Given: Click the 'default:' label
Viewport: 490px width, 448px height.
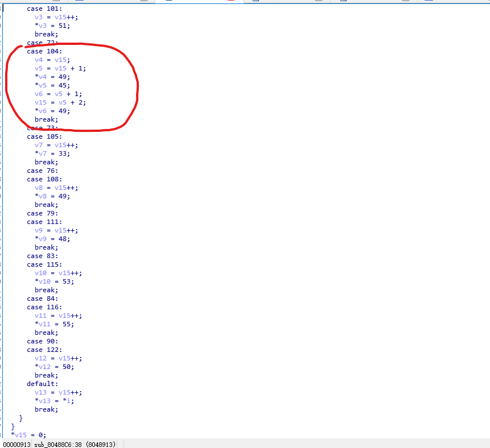Looking at the screenshot, I should (x=43, y=384).
